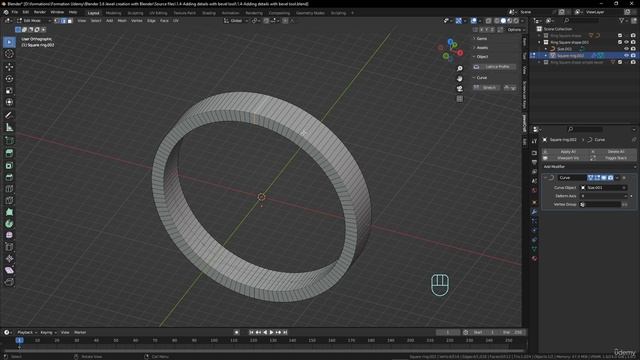The height and width of the screenshot is (360, 640).
Task: Open the Vertex menu in viewport header
Action: tap(137, 20)
